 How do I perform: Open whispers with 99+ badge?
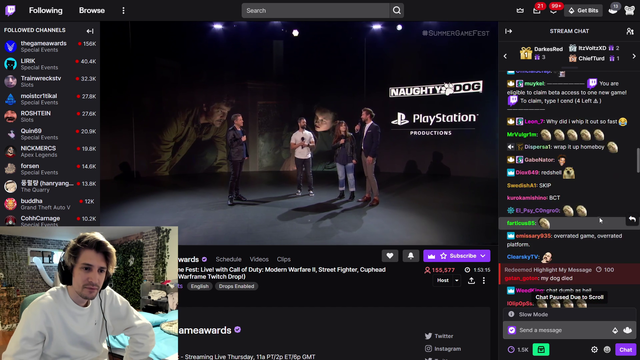pos(553,11)
